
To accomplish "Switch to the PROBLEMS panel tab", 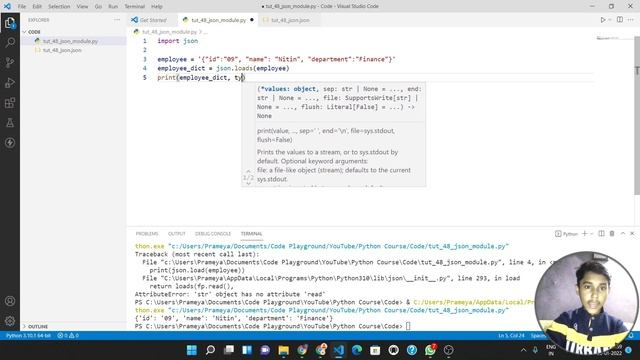I will [x=147, y=233].
